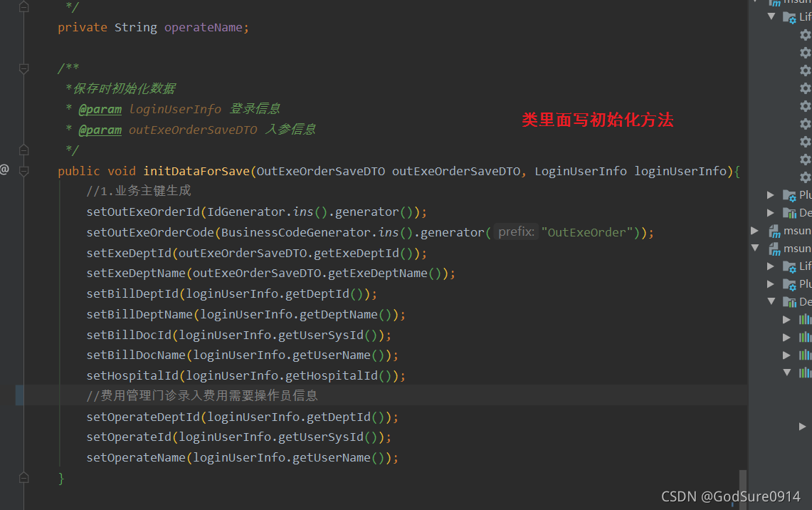Viewport: 812px width, 510px height.
Task: Collapse the initDataForSave method via its fold toggle
Action: click(23, 171)
